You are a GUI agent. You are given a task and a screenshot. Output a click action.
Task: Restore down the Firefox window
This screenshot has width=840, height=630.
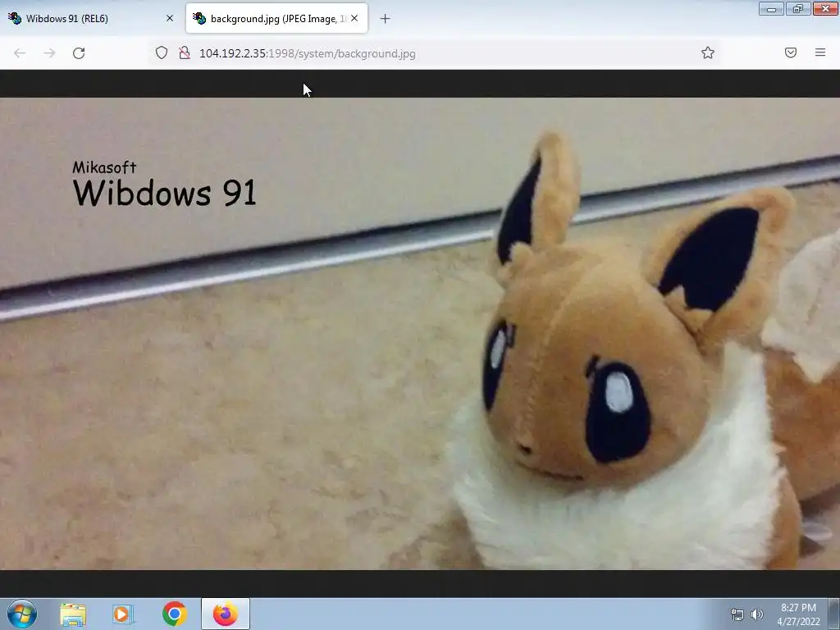[x=798, y=8]
